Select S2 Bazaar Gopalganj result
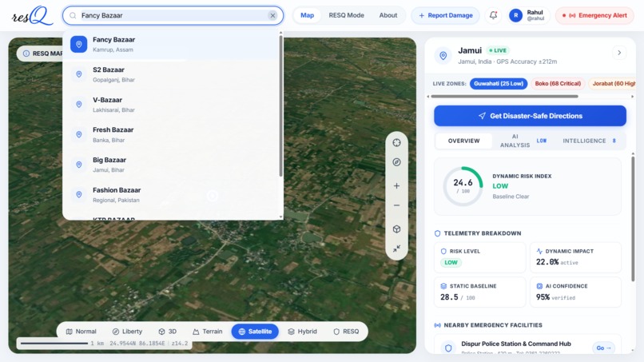The image size is (644, 362). coord(171,74)
